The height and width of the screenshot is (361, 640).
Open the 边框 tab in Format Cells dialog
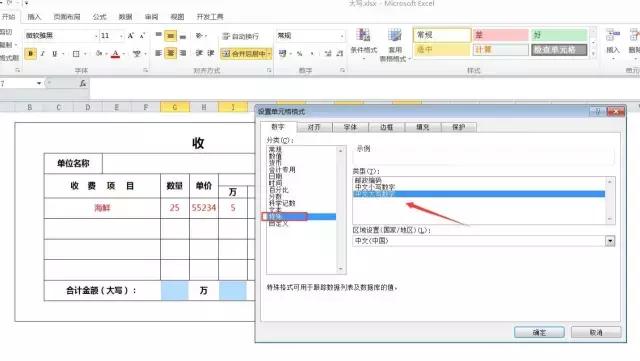click(x=386, y=127)
